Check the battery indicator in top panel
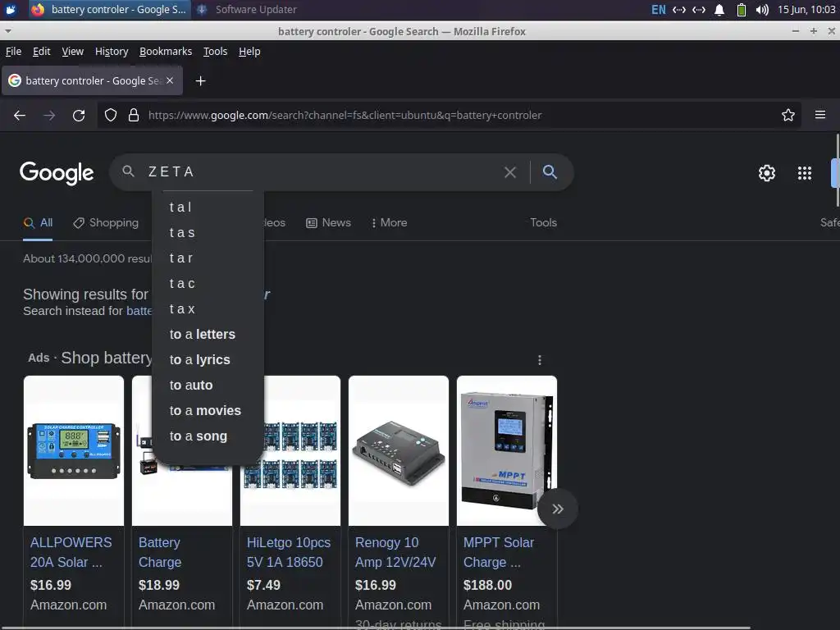 click(x=742, y=10)
